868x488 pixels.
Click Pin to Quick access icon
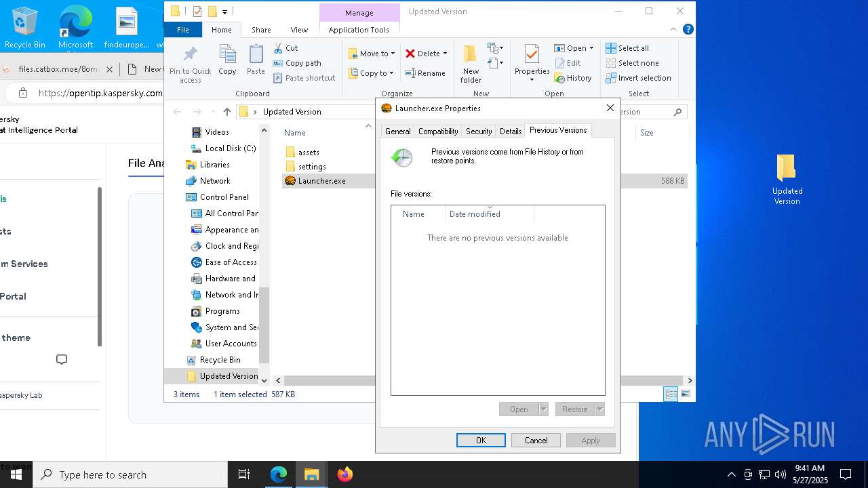(x=190, y=64)
